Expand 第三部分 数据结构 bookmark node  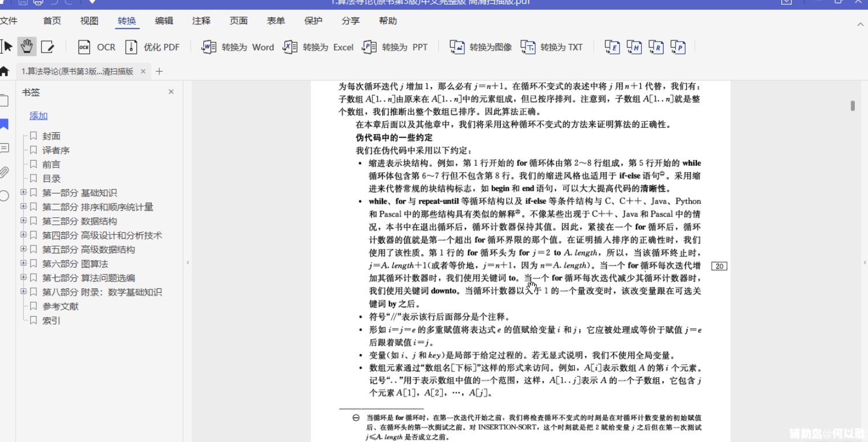pos(23,221)
